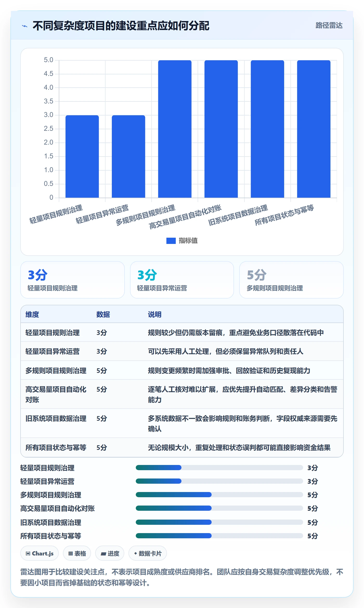Open the 轻量项目异常运营 3分 data card

click(x=182, y=280)
